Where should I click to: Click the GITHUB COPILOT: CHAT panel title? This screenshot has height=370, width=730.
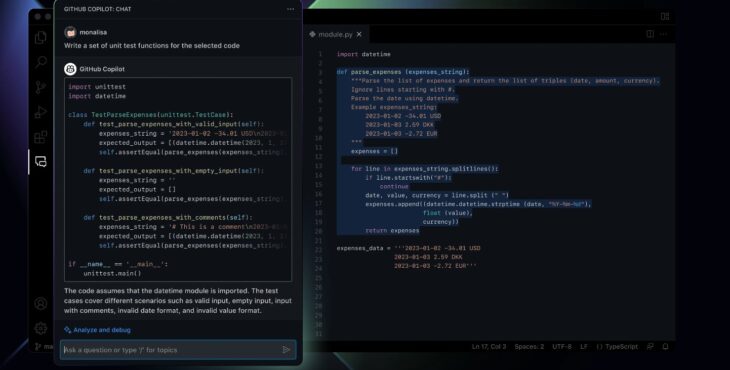tap(97, 9)
